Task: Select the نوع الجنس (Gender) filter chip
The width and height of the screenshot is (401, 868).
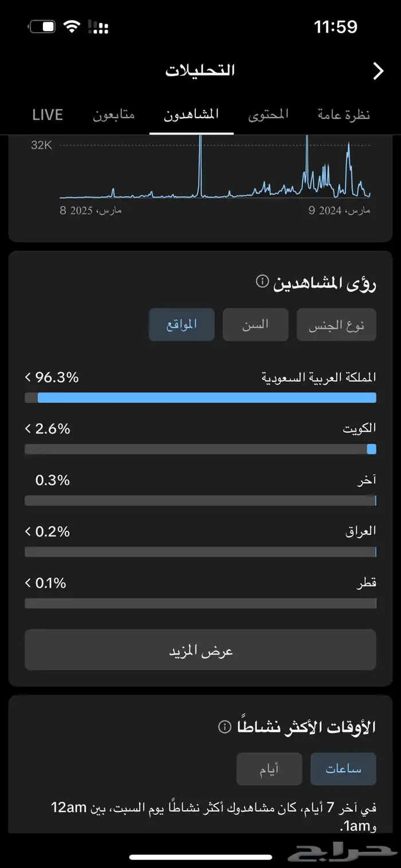Action: [336, 325]
